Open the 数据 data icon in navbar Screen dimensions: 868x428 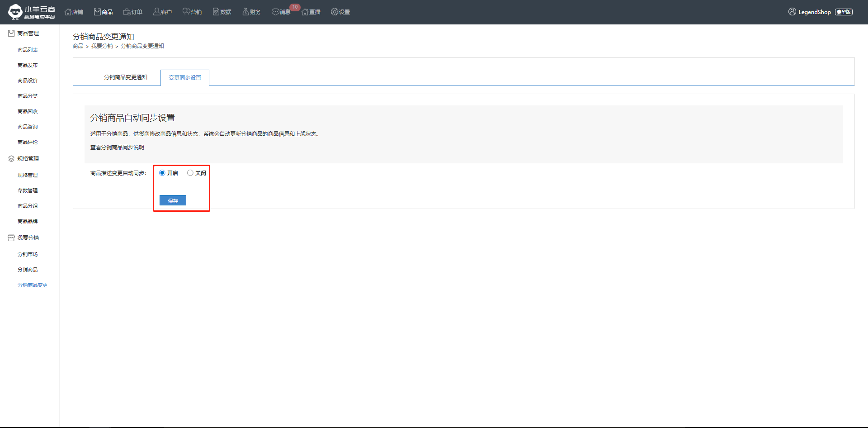216,12
